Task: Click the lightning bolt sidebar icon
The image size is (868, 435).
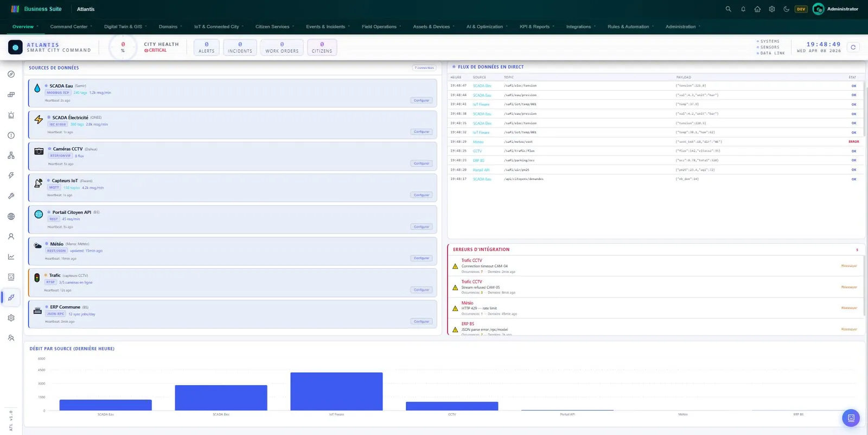Action: pyautogui.click(x=11, y=175)
